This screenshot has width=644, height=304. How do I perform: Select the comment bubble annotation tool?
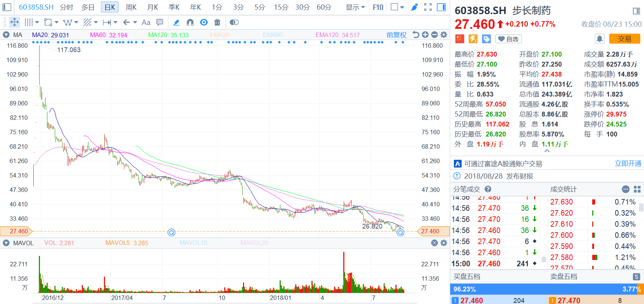tap(160, 23)
